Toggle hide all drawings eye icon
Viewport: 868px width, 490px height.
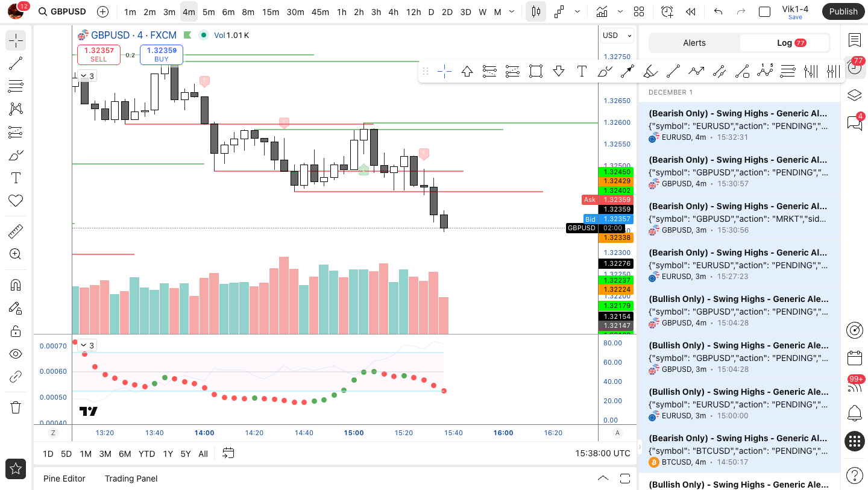click(x=16, y=354)
